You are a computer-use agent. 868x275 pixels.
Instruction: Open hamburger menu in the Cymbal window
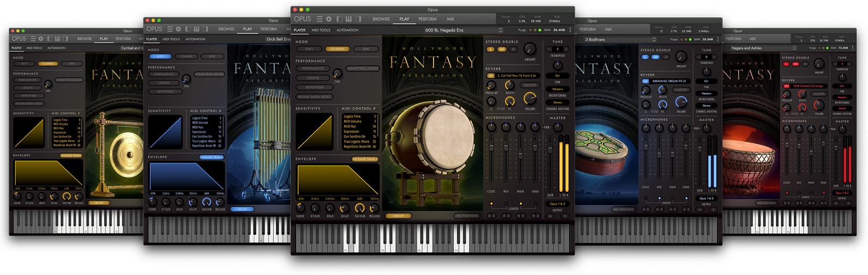point(33,39)
